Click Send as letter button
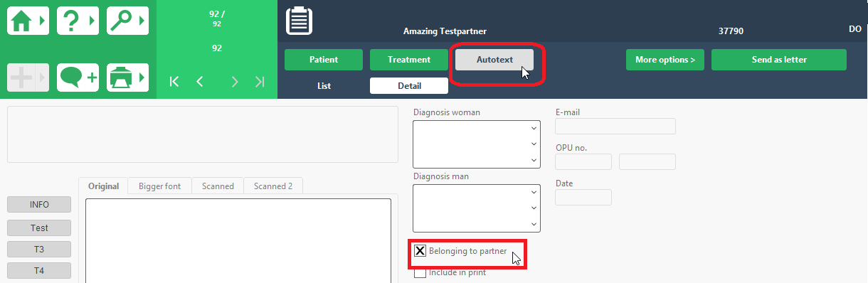This screenshot has width=868, height=283. point(779,60)
